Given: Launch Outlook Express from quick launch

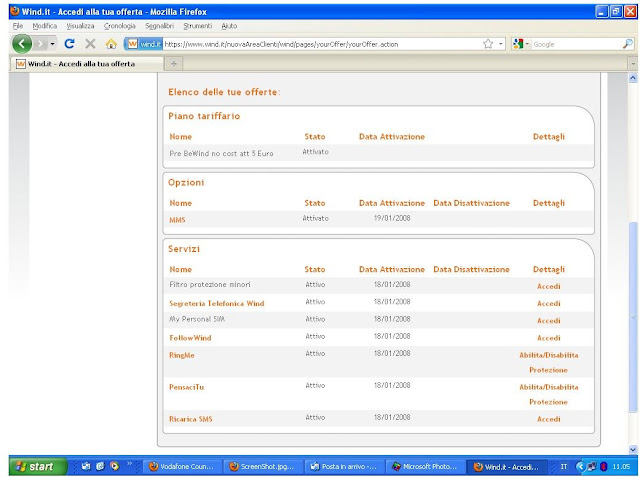Looking at the screenshot, I should (x=86, y=466).
